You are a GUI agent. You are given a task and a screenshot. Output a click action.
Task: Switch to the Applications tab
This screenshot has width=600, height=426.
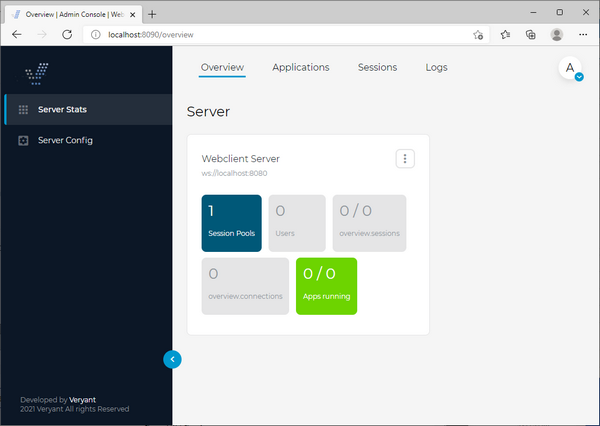[301, 67]
